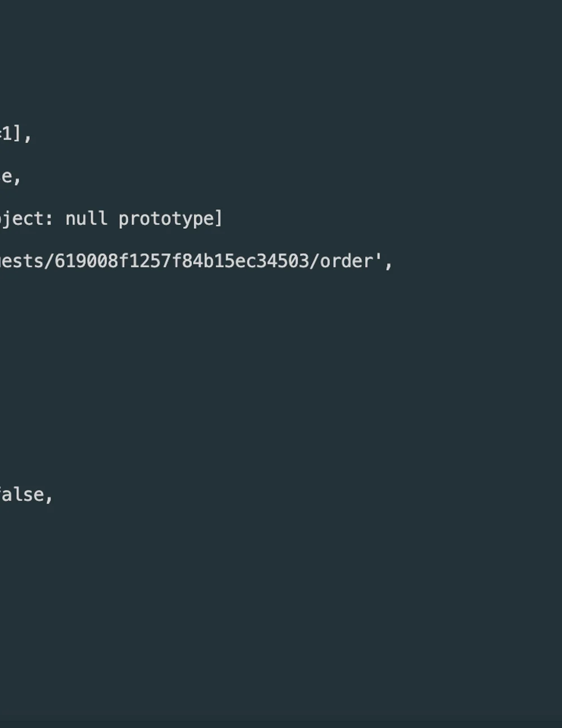The width and height of the screenshot is (562, 728).
Task: Click the hex ID 619008f1257f84b15ec34503
Action: 182,261
